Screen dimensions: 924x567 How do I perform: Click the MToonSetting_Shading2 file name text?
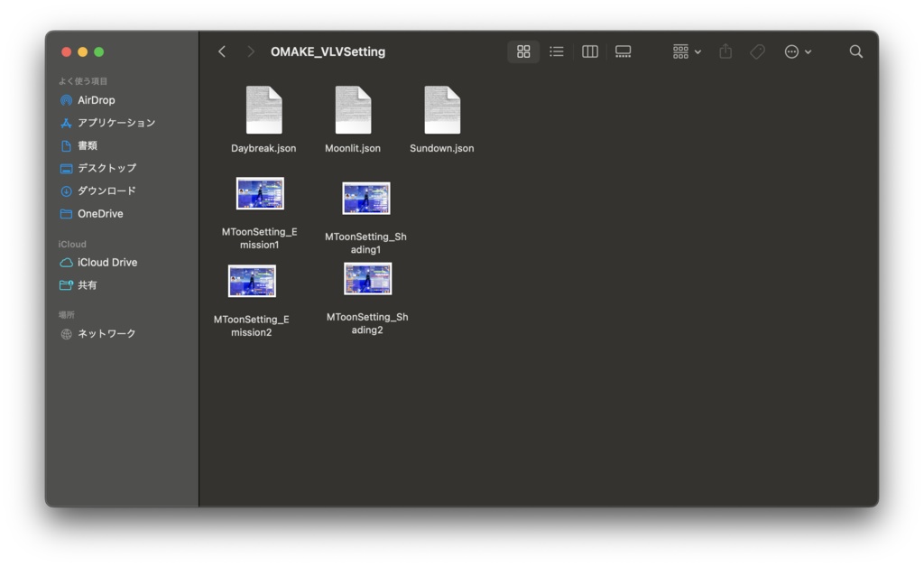367,323
